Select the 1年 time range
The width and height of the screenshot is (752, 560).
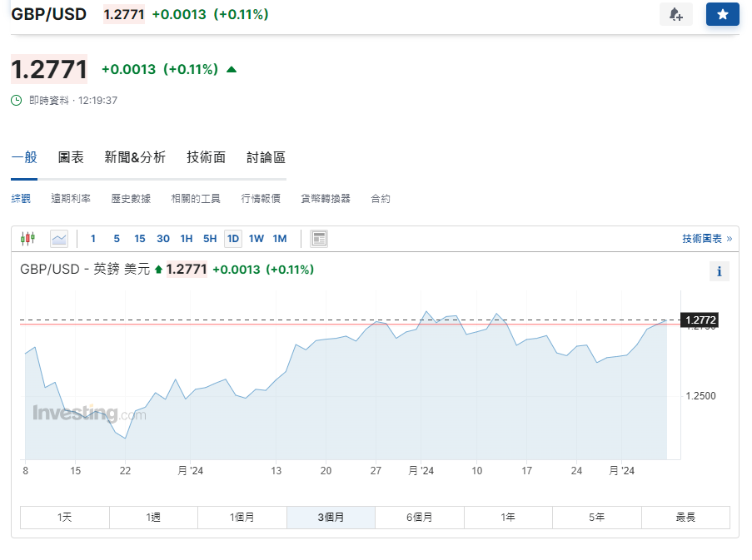tap(508, 518)
